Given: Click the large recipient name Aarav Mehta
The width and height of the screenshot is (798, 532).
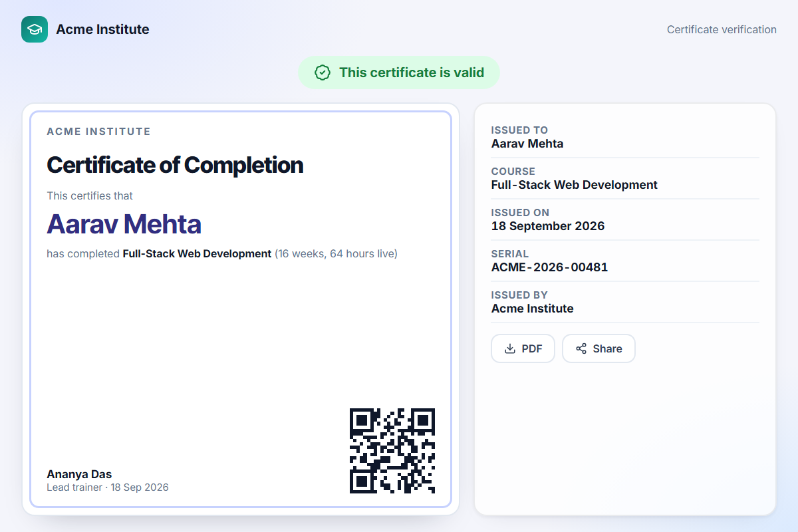Looking at the screenshot, I should click(124, 224).
